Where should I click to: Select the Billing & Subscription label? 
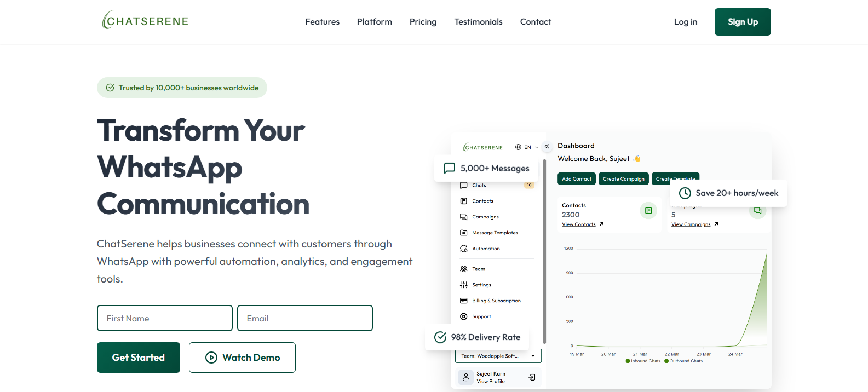(496, 301)
